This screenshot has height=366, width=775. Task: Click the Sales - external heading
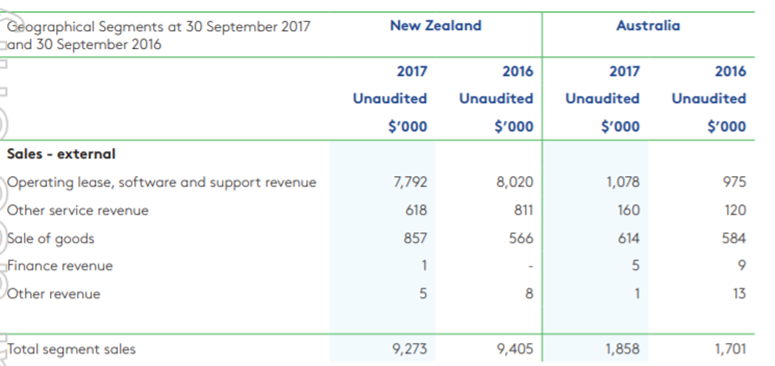pyautogui.click(x=61, y=154)
